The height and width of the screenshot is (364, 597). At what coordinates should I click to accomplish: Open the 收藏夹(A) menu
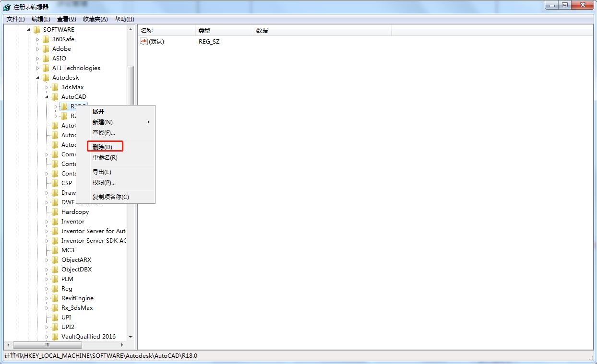95,19
